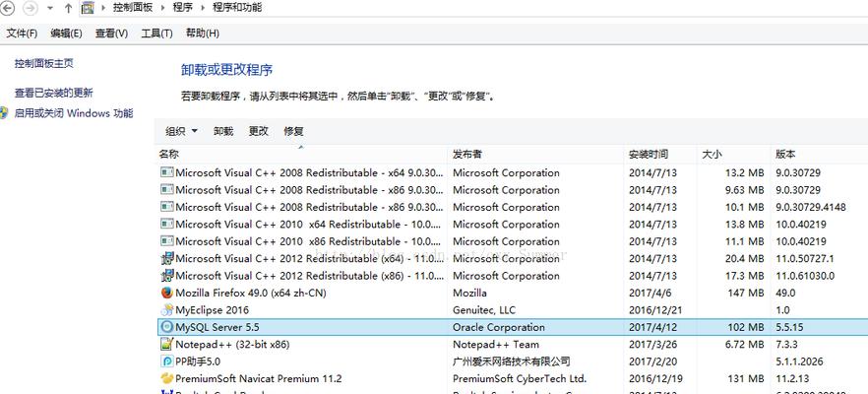Open recent locations dropdown arrow
The height and width of the screenshot is (394, 868).
pos(50,8)
